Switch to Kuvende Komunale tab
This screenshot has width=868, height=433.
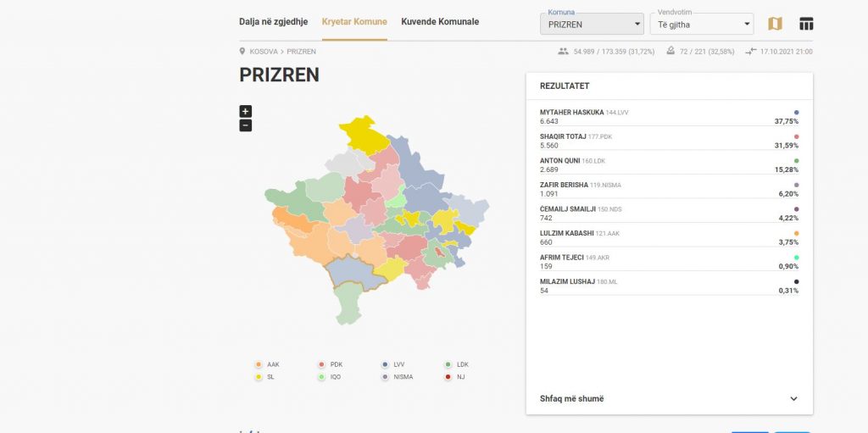tap(440, 21)
